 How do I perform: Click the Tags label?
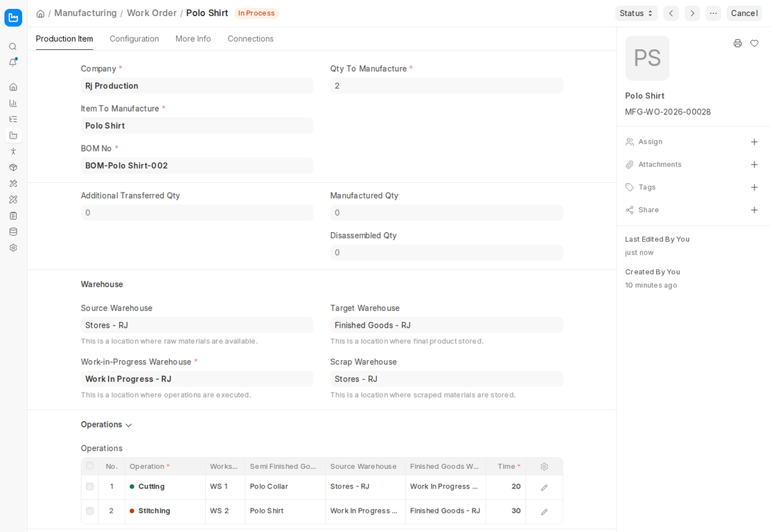pos(646,188)
